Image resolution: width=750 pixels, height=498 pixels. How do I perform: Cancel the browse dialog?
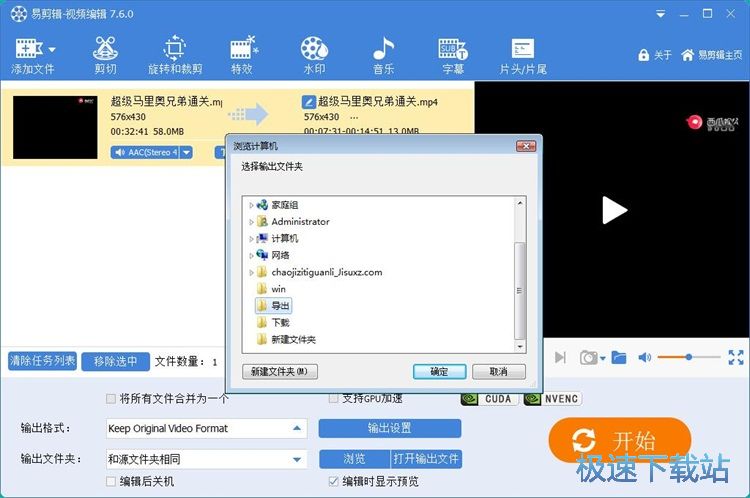tap(498, 372)
